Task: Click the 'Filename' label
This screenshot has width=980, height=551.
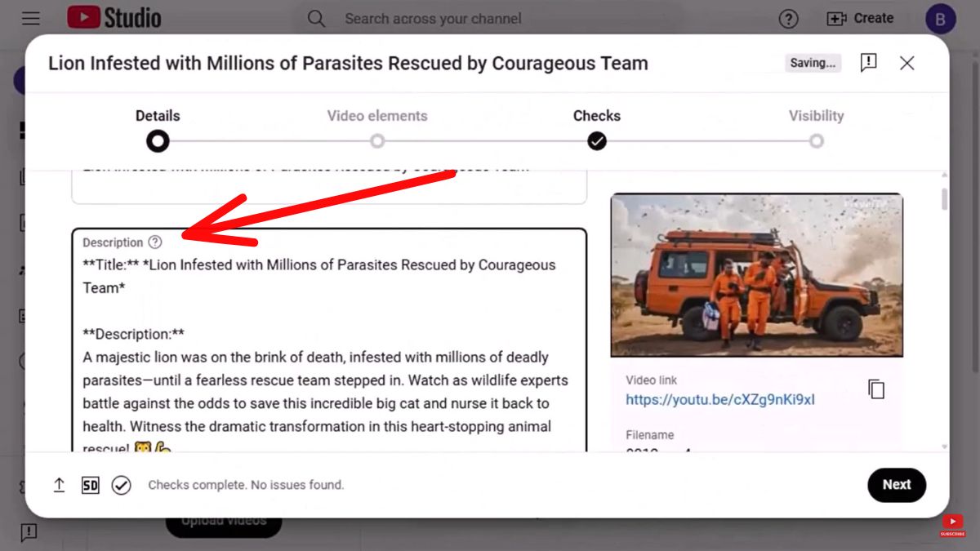Action: tap(650, 435)
